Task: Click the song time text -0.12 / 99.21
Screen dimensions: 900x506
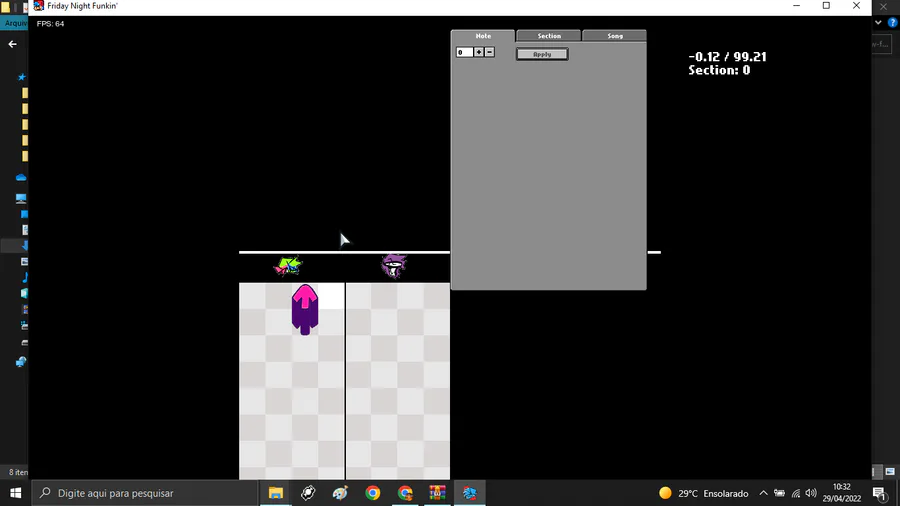Action: 727,57
